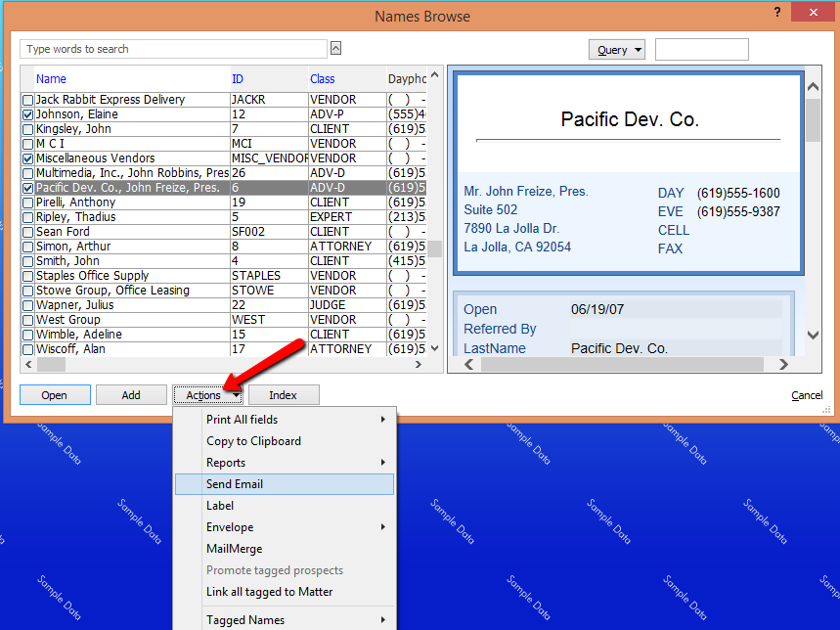
Task: Tag the Wiscoff, Alan checkbox
Action: (27, 350)
